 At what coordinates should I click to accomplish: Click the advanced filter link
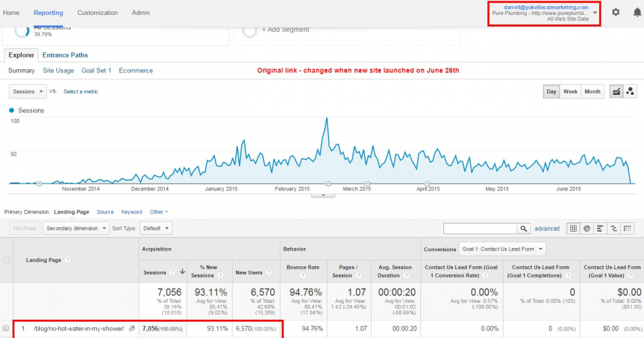click(x=547, y=229)
